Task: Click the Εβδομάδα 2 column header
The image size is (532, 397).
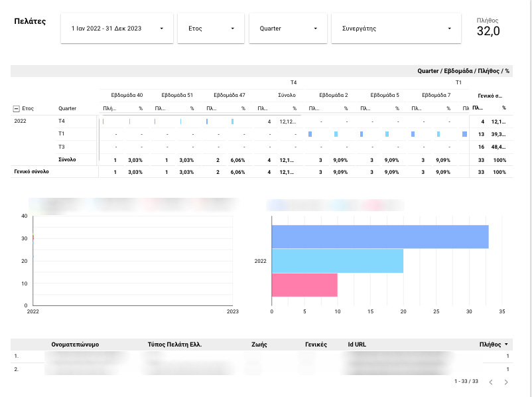Action: [x=334, y=95]
